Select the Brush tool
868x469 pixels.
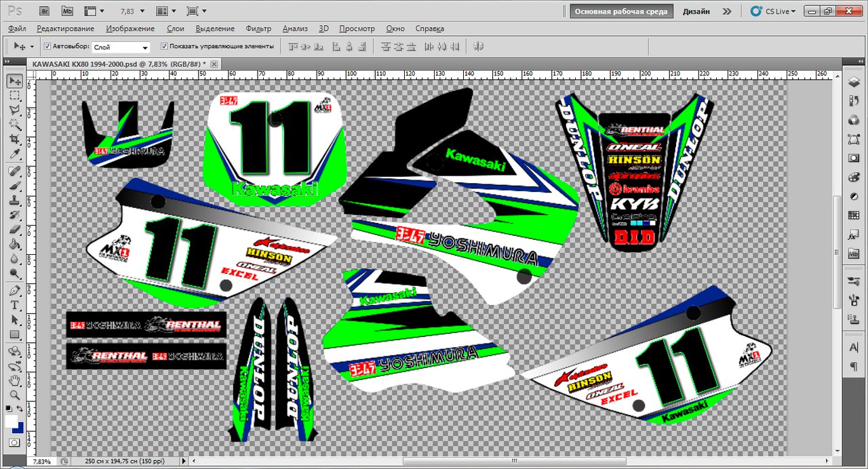[x=14, y=186]
